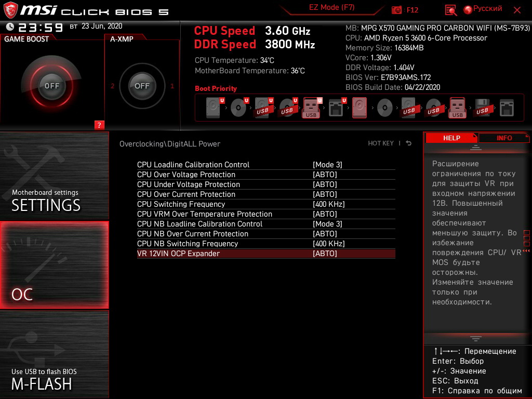This screenshot has height=399, width=532.
Task: Click the HOT KEY label
Action: click(x=381, y=143)
